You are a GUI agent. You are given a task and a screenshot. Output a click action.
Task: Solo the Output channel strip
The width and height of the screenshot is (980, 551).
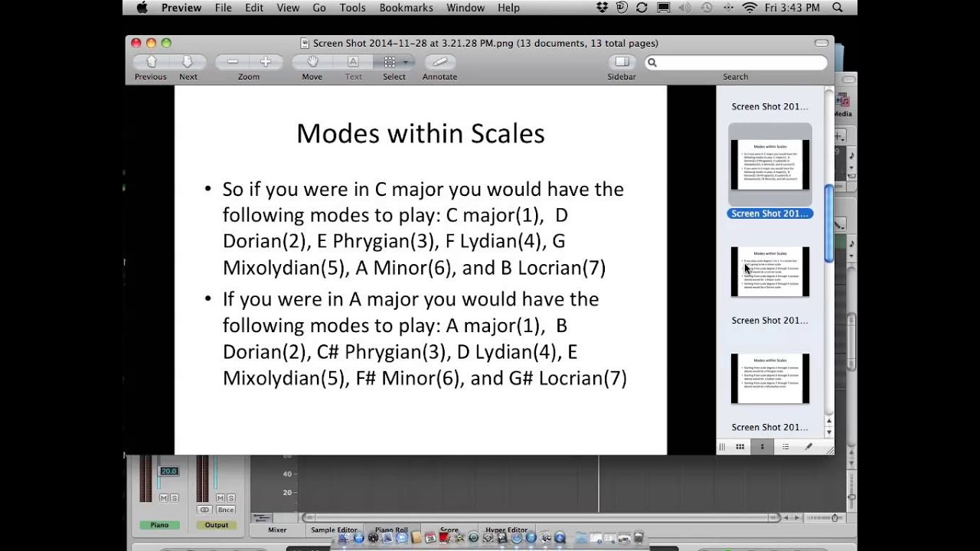click(230, 498)
